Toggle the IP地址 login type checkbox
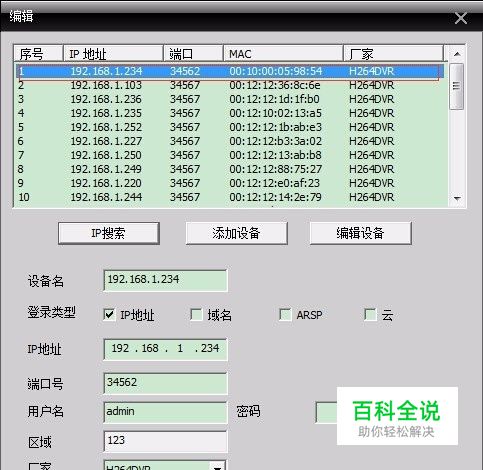The image size is (483, 470). coord(109,314)
